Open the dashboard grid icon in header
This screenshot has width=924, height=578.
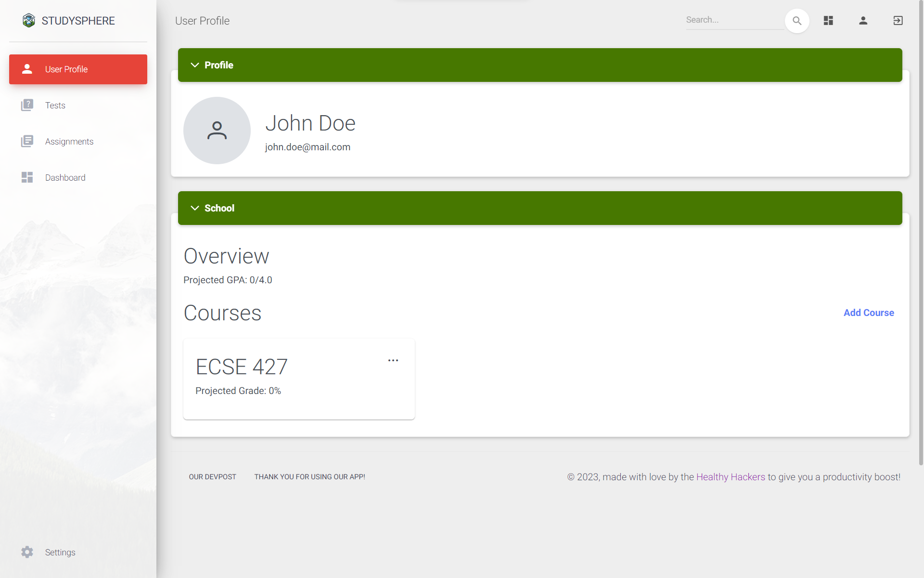pyautogui.click(x=828, y=21)
